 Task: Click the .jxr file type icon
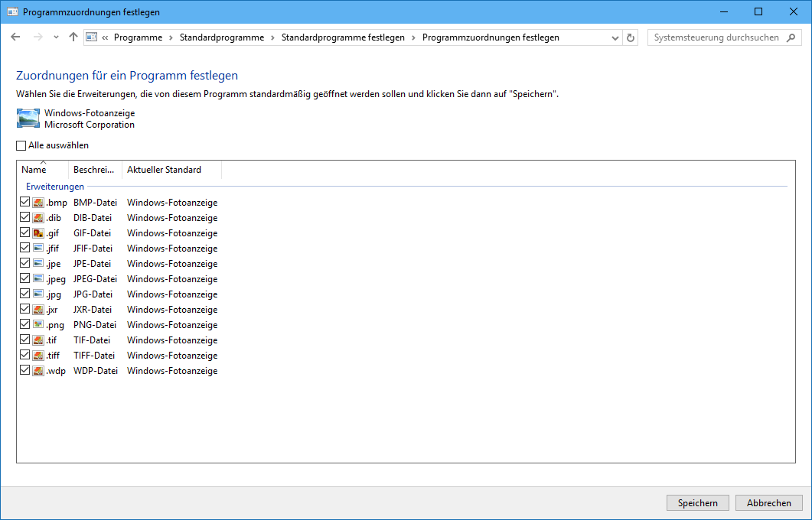click(x=38, y=310)
